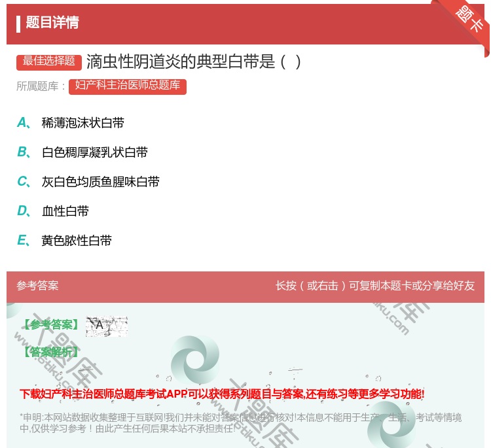491x448 pixels.
Task: Click the answer image showing A
Action: (x=106, y=326)
